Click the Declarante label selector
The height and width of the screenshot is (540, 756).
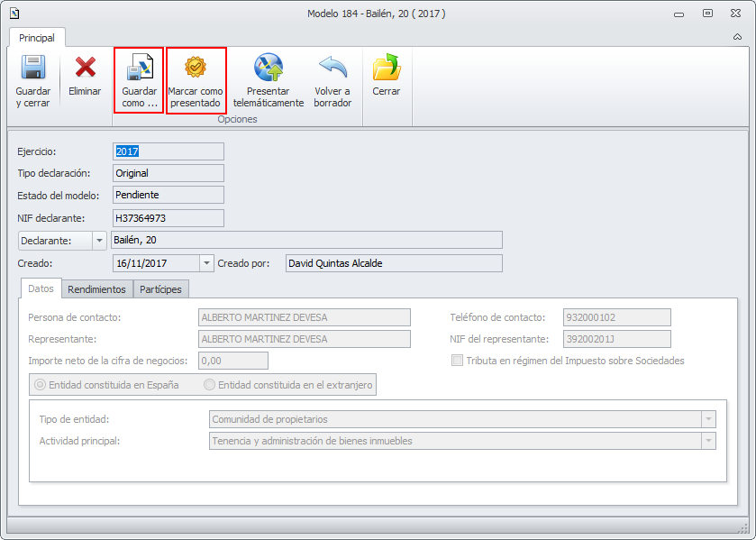coord(55,241)
